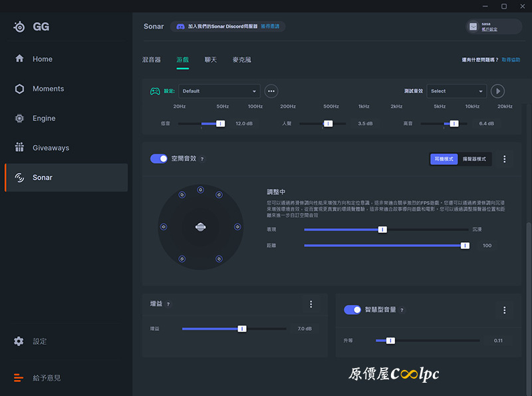Click the 0.11 smart volume value field
Viewport: 532px width, 396px height.
pos(498,341)
